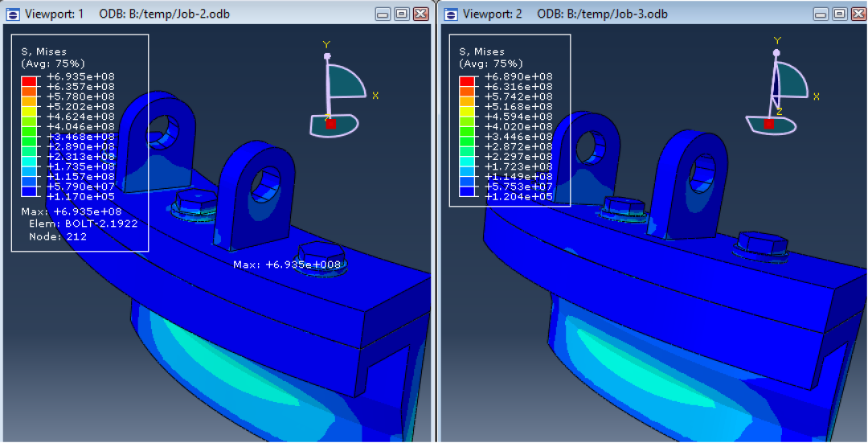Click legend value +5.780e+08
This screenshot has width=868, height=443.
pyautogui.click(x=81, y=96)
